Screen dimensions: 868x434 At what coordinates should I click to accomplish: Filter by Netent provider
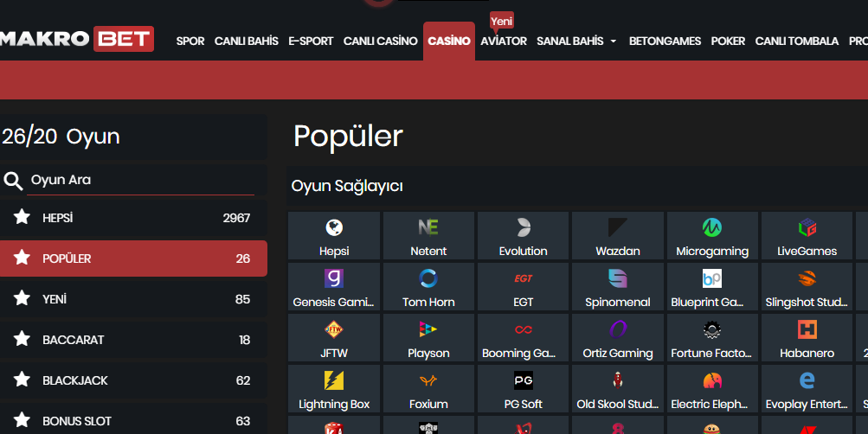[x=428, y=235]
